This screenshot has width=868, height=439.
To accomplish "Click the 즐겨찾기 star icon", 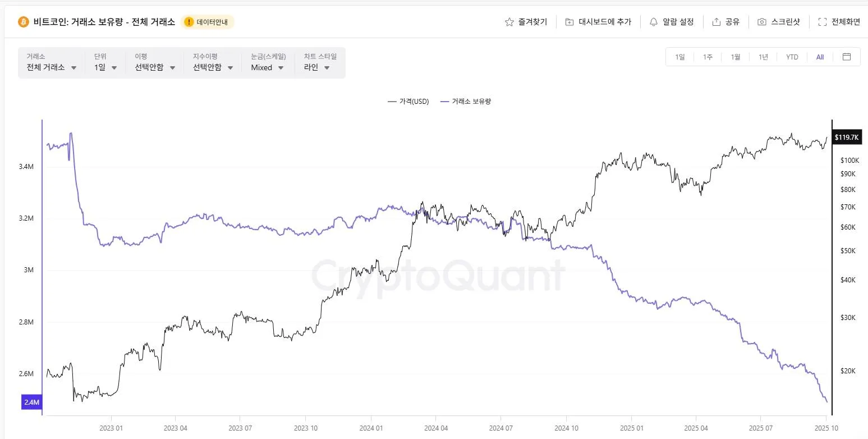I will (x=509, y=22).
